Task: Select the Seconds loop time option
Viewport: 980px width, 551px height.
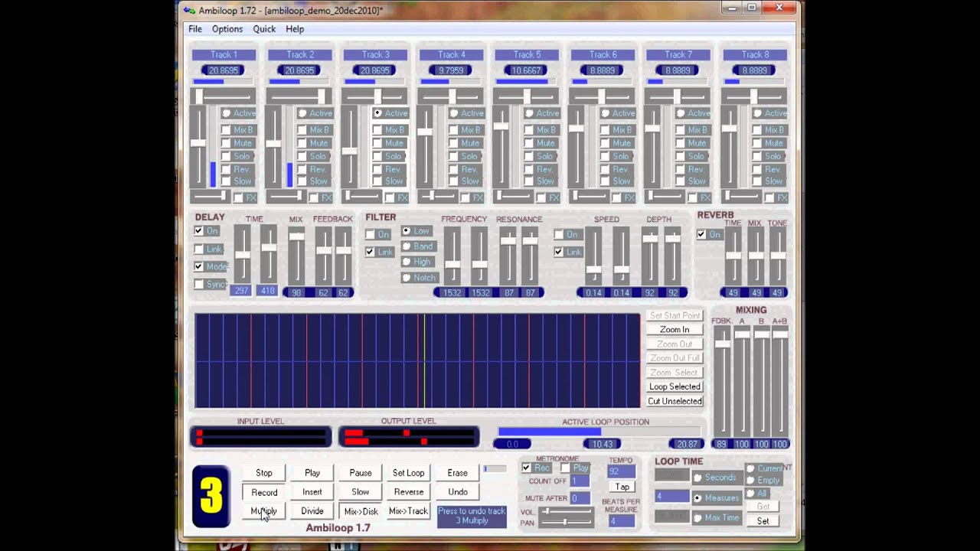Action: click(697, 478)
